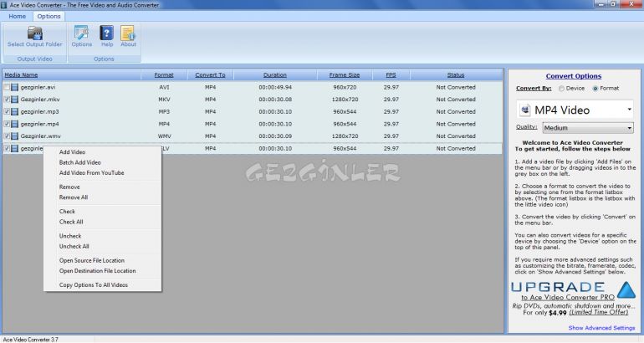The height and width of the screenshot is (343, 644).
Task: Click the file icon of gezginler.avi
Action: [15, 88]
